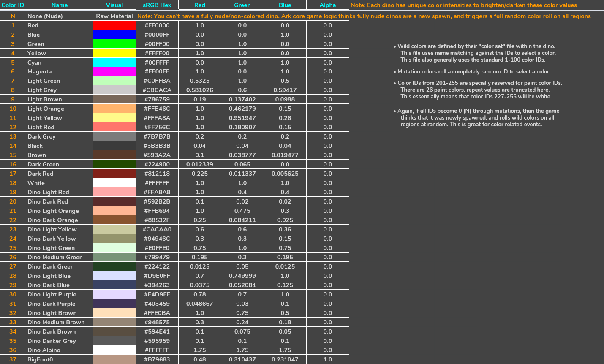Click hex value #94946C
The height and width of the screenshot is (364, 604).
[157, 239]
